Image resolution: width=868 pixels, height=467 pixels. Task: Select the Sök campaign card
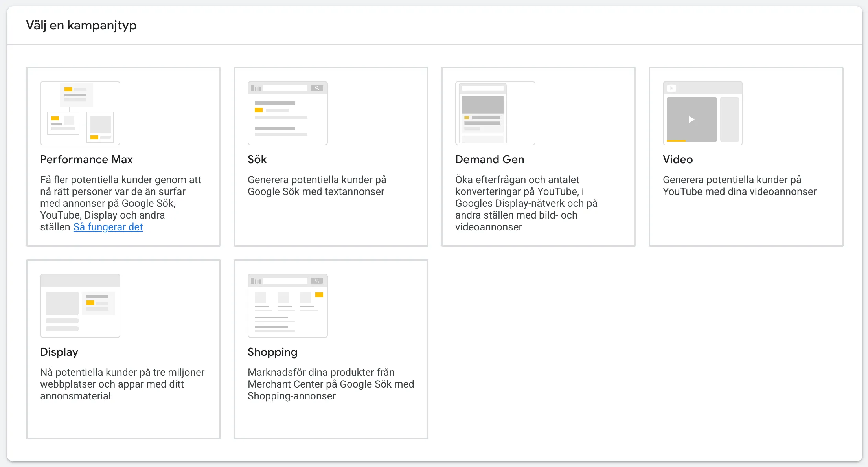331,157
